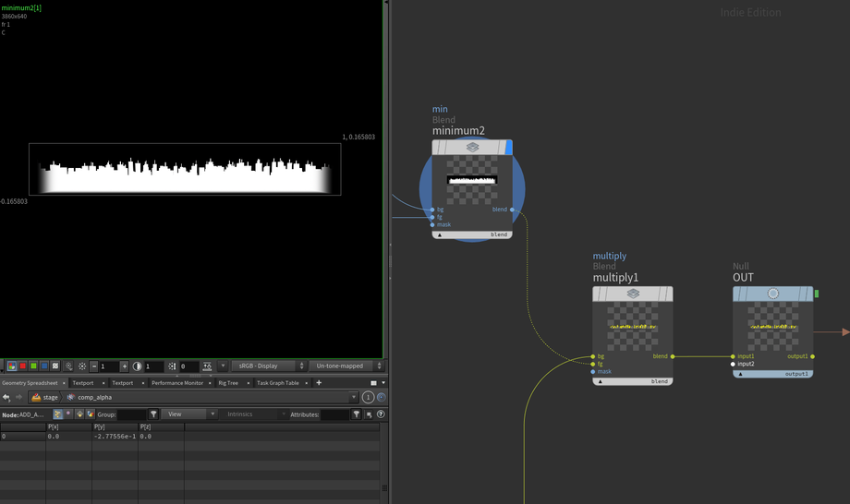Select the multiply1 node preview thumbnail
Viewport: 850px width, 504px height.
coord(633,327)
